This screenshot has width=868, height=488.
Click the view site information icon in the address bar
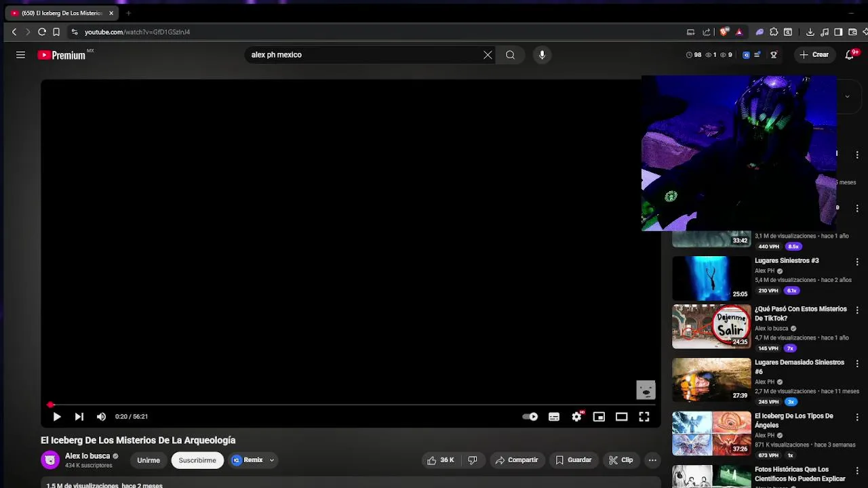coord(75,32)
